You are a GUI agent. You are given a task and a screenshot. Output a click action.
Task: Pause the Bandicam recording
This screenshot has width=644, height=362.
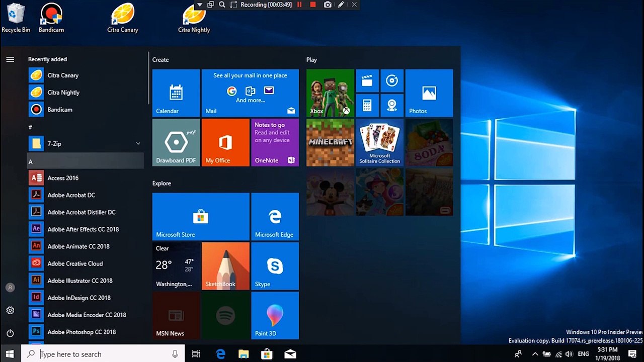(299, 5)
